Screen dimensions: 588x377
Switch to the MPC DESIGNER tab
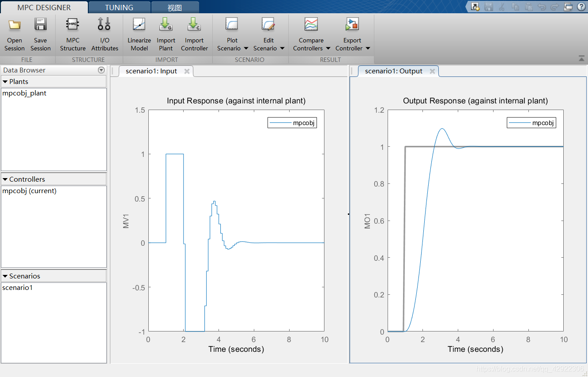[44, 8]
